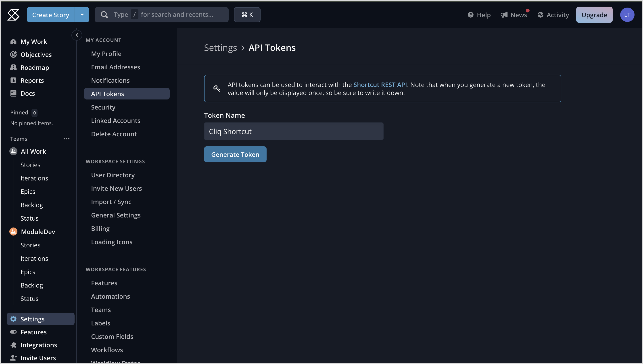Open News megaphone icon
This screenshot has width=643, height=364.
504,15
